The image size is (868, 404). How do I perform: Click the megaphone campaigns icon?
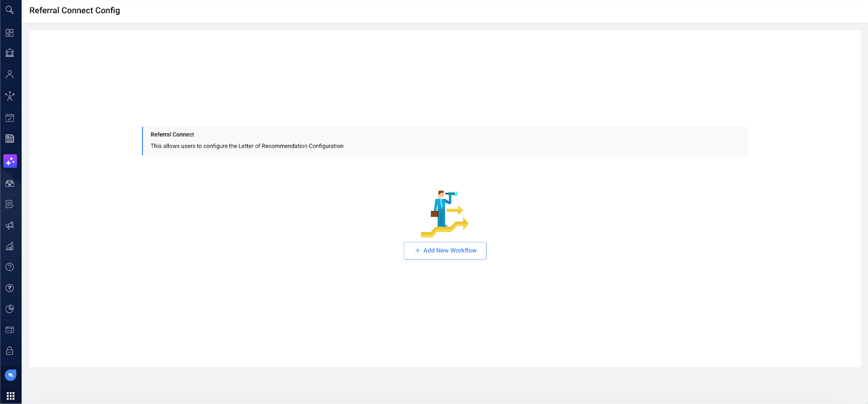coord(10,225)
